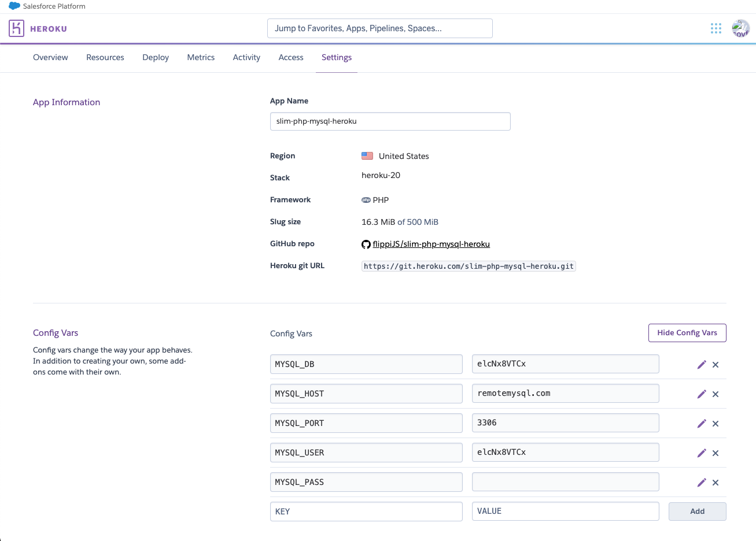The width and height of the screenshot is (756, 541).
Task: Click the MYSQL_DB value elcNx8VTCx
Action: 566,364
